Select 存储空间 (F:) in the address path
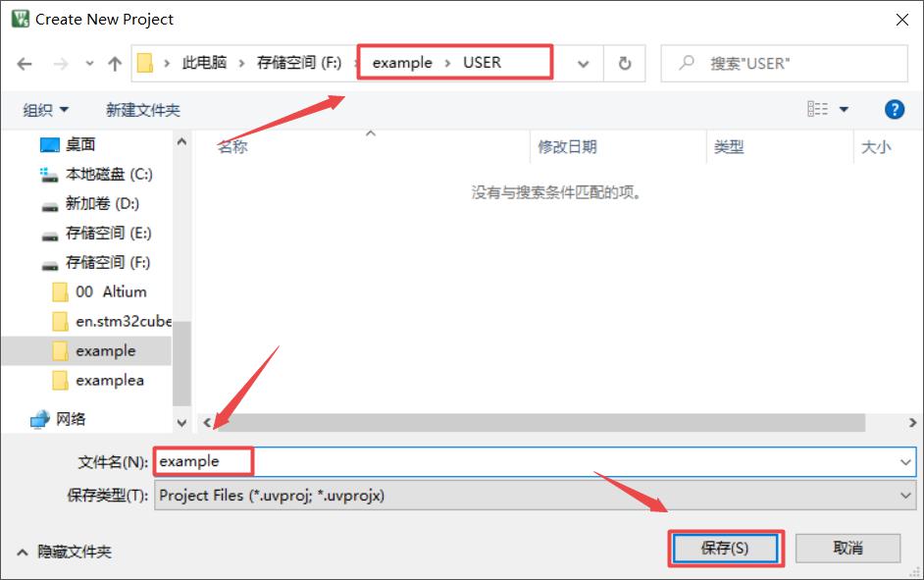 [299, 63]
